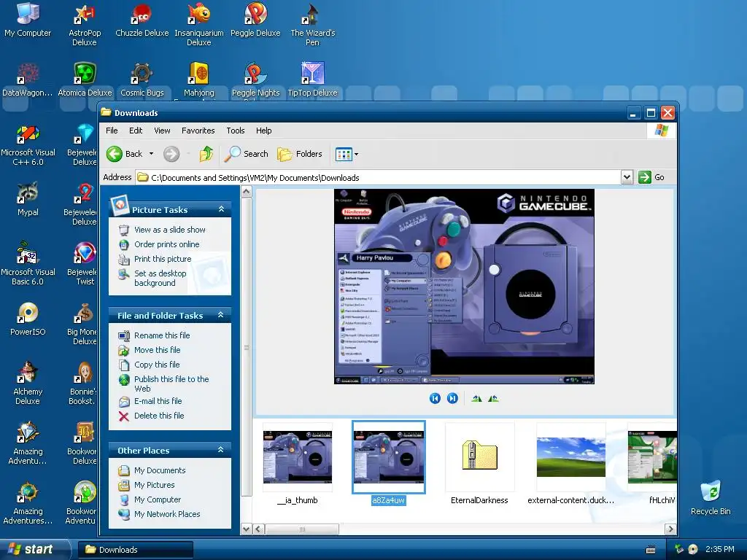
Task: Open the Recycle Bin
Action: [x=711, y=498]
